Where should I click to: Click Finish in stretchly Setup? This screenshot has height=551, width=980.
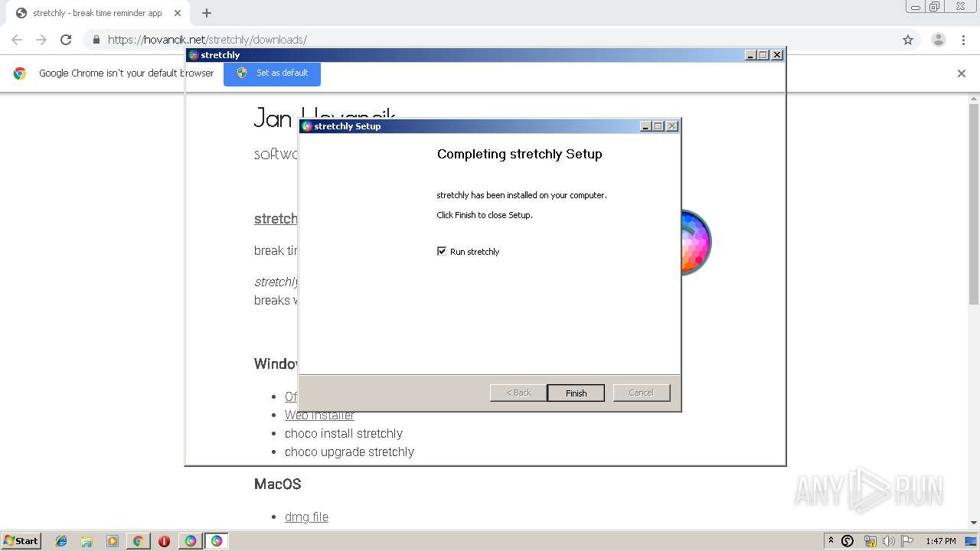coord(576,393)
